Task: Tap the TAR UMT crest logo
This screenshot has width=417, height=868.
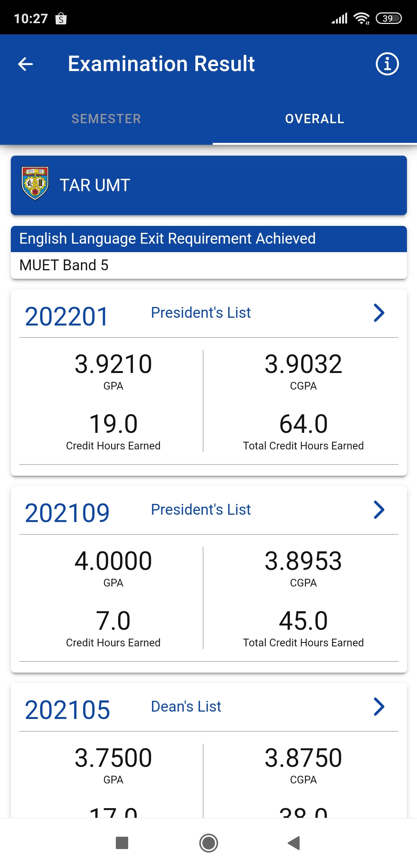Action: (35, 183)
